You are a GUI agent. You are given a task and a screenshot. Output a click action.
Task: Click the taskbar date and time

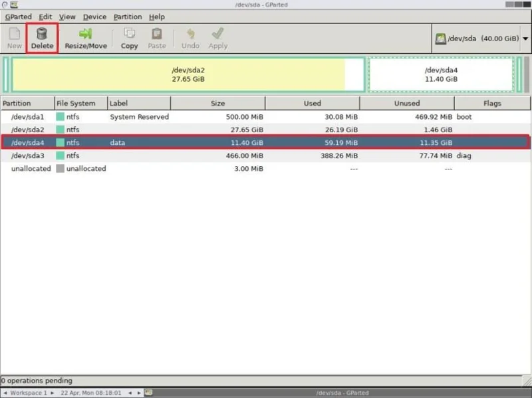[91, 393]
